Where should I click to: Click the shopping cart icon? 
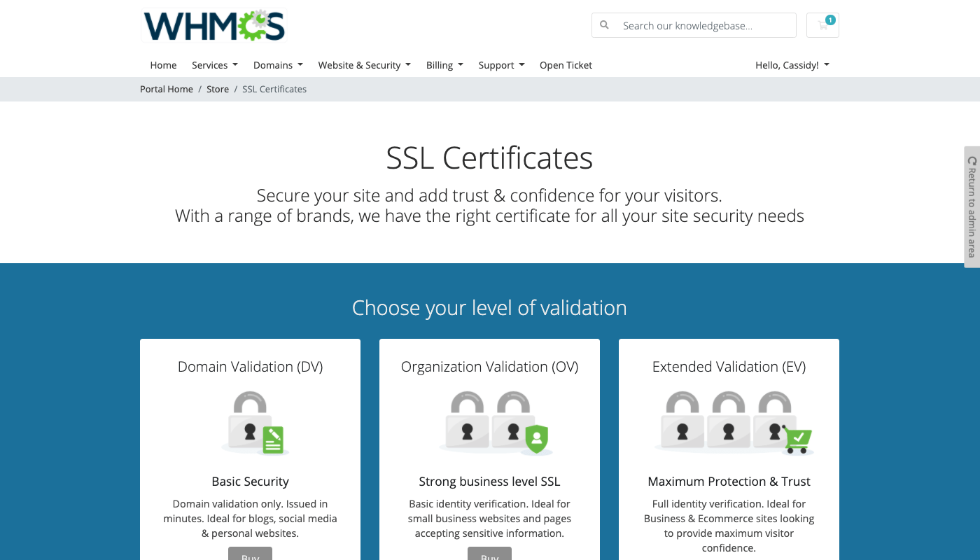822,26
